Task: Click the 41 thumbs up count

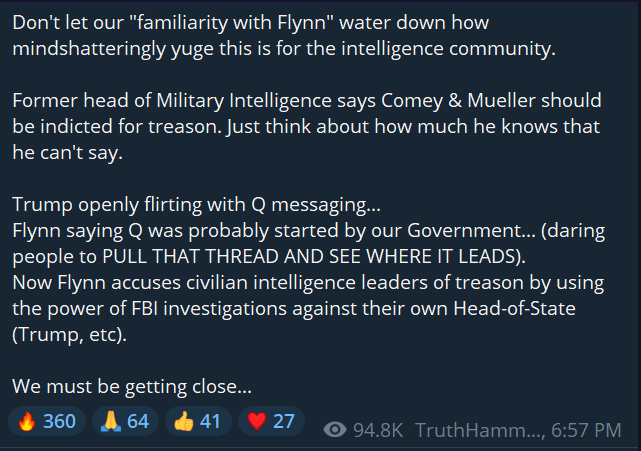Action: click(x=210, y=421)
